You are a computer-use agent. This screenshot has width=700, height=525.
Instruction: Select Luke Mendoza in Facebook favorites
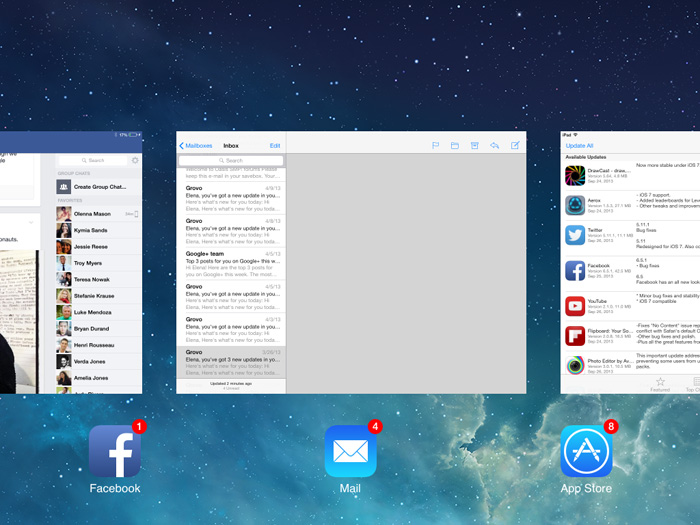[98, 312]
